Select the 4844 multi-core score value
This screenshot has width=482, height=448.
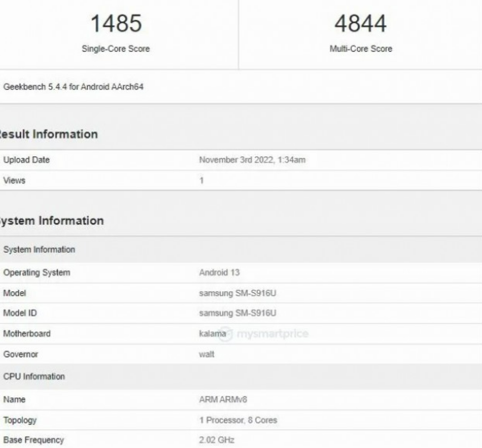pyautogui.click(x=360, y=23)
